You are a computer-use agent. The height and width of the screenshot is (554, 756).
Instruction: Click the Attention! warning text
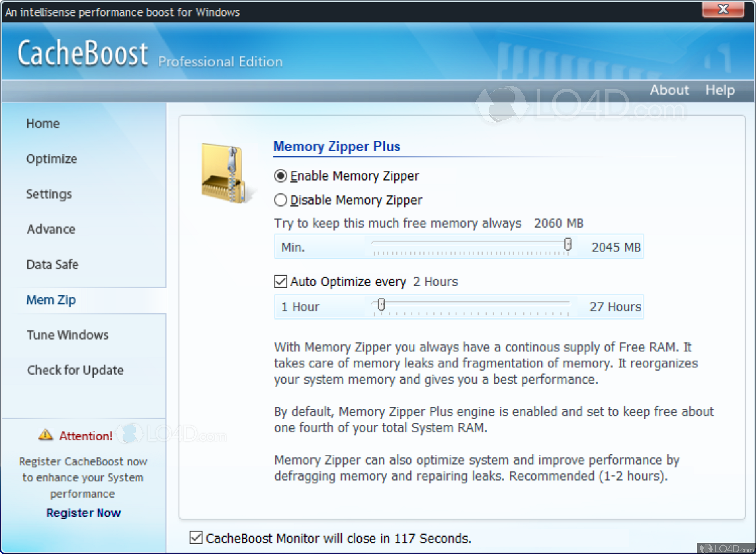(x=86, y=436)
